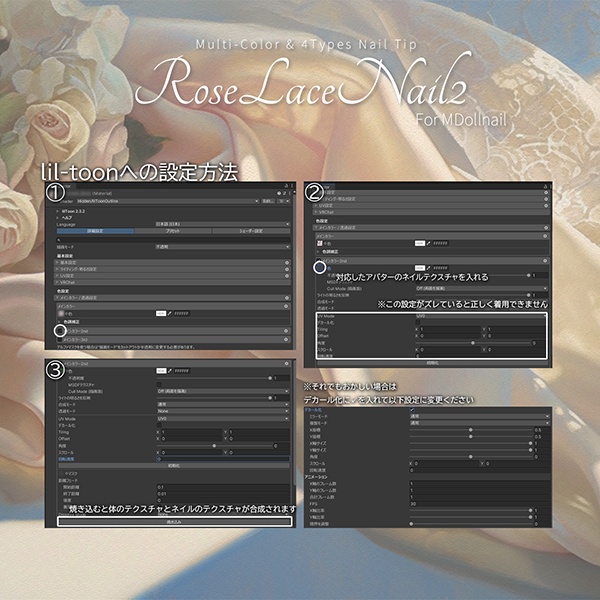
Task: Expand the ヘルプ foldout in panel 1
Action: click(58, 217)
